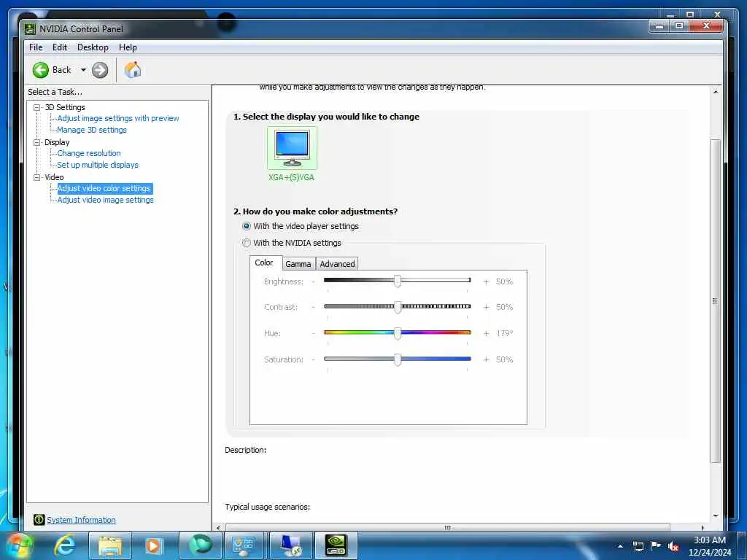Click the NVIDIA Control Panel title bar icon
Viewport: 747px width, 560px height.
(30, 29)
